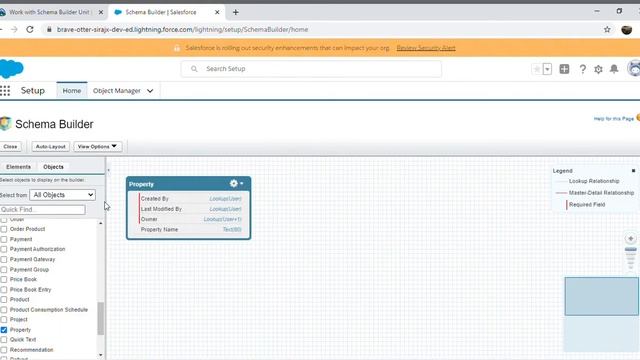Open a new browser tab
The height and width of the screenshot is (360, 640).
coord(236,12)
